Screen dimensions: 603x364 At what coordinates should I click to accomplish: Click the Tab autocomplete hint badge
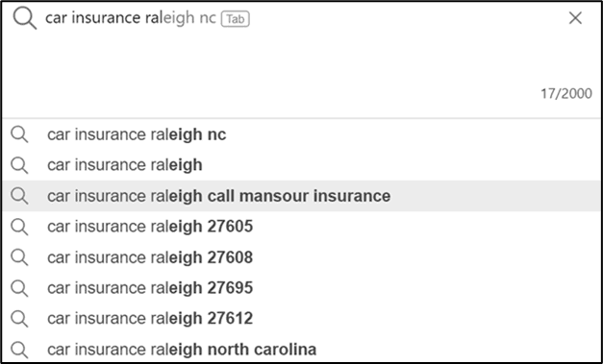pos(236,19)
